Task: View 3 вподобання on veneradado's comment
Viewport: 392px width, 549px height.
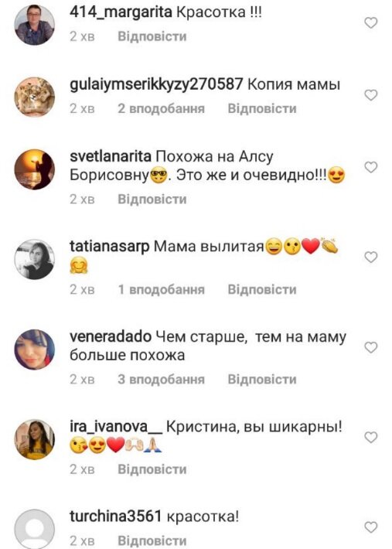Action: 161,379
